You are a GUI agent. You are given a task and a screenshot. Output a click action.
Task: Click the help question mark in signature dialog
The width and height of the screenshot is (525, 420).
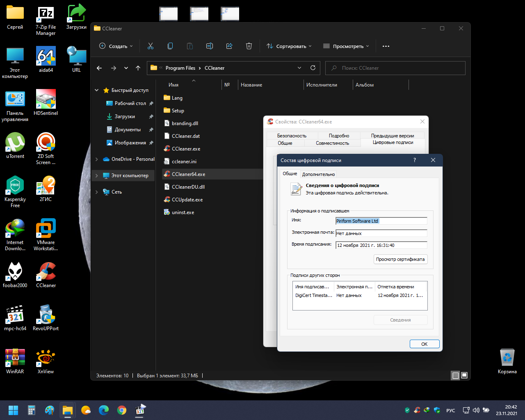pos(415,160)
